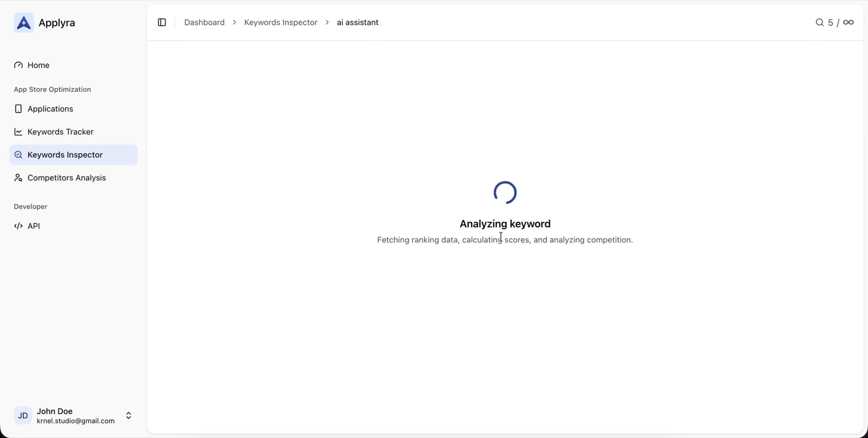Open the Applyra brand name link
Screen dimensions: 868x438
pos(57,23)
